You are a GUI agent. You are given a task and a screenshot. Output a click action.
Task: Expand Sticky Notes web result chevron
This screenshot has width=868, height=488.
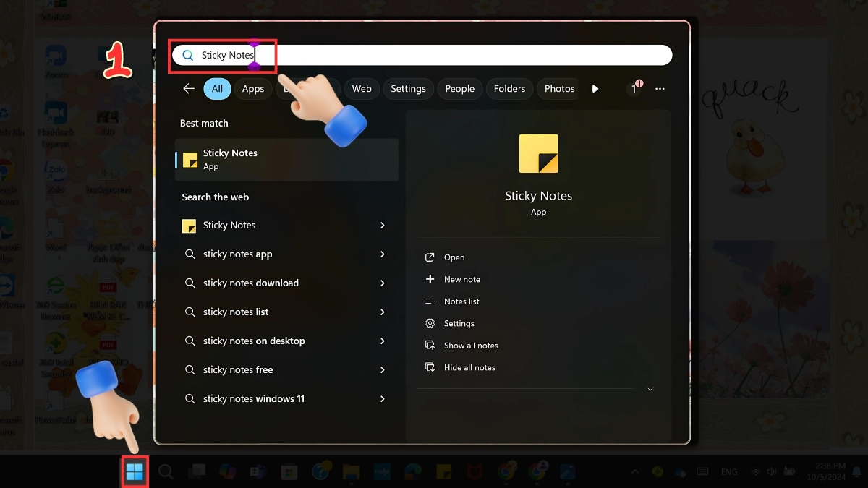[383, 226]
